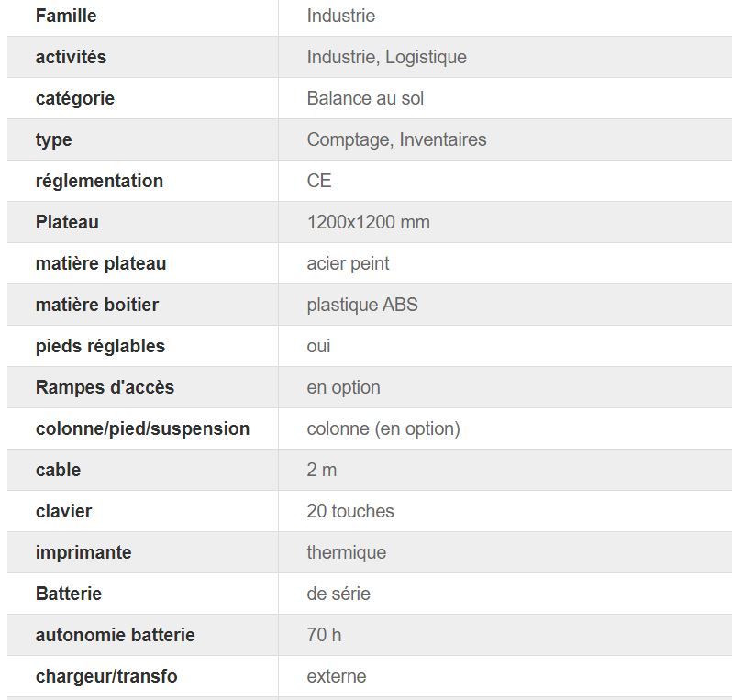Image resolution: width=732 pixels, height=700 pixels.
Task: Click the 'acier peint' material value
Action: click(x=348, y=263)
